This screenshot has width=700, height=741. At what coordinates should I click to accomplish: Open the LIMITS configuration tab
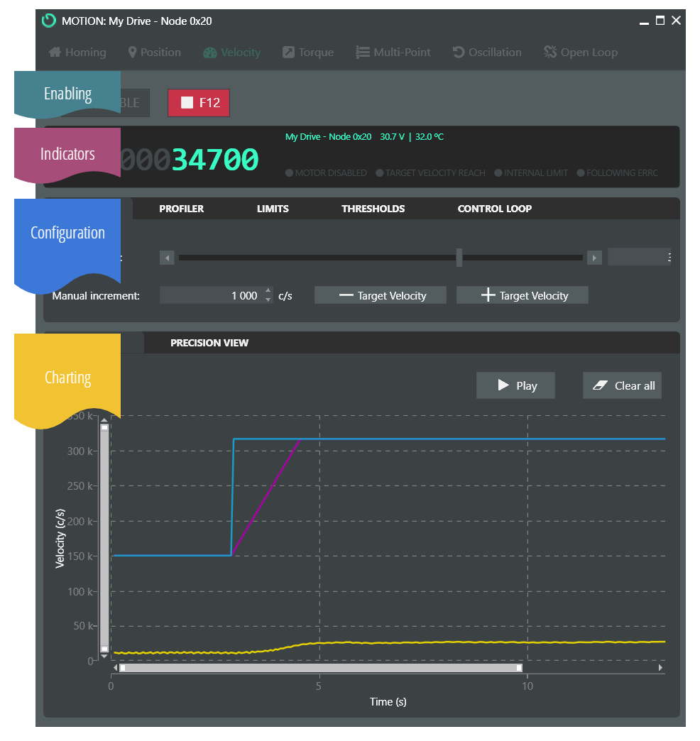pos(273,209)
